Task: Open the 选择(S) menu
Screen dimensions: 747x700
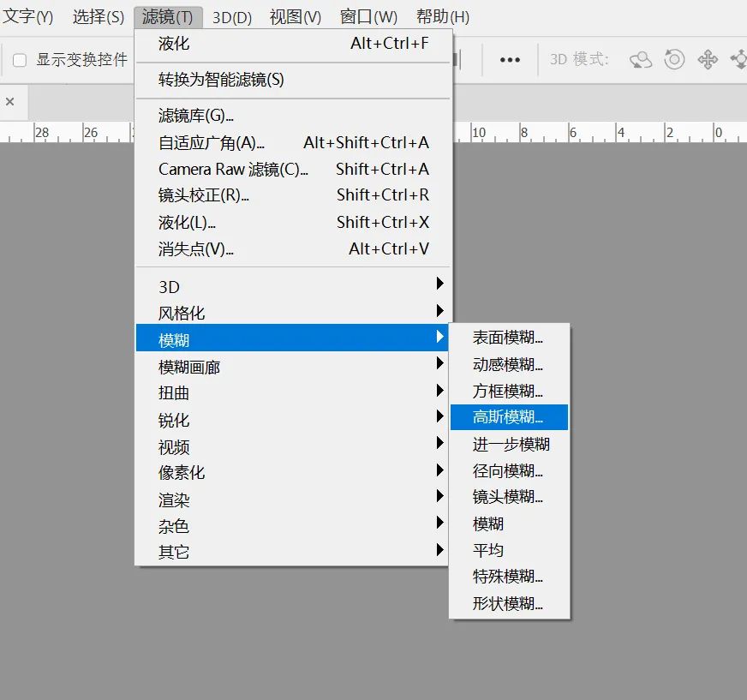Action: [x=99, y=17]
